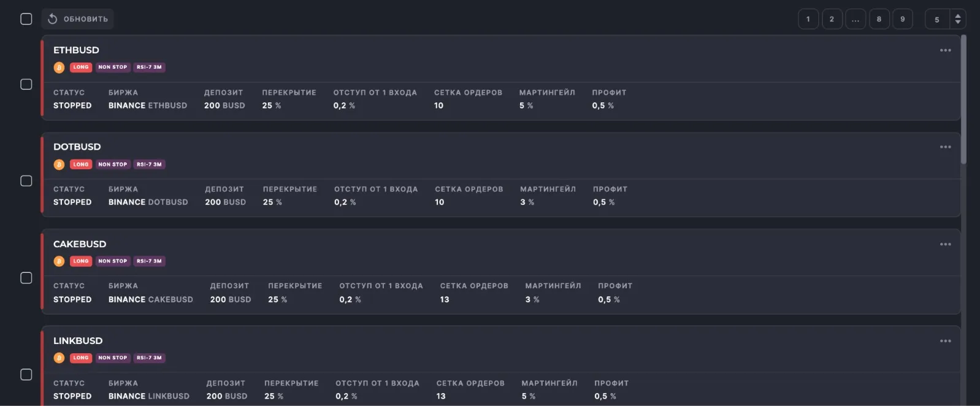Select the ETHBUSD bot checkbox
The height and width of the screenshot is (406, 980).
(26, 84)
